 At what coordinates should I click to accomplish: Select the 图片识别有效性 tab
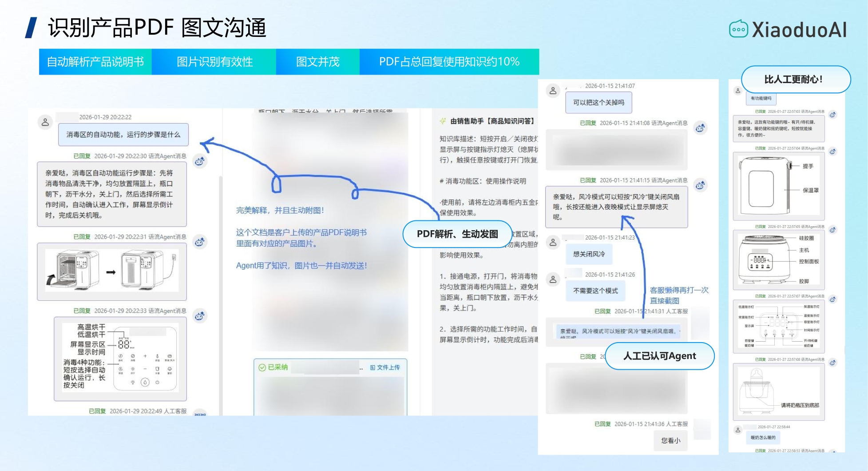214,62
